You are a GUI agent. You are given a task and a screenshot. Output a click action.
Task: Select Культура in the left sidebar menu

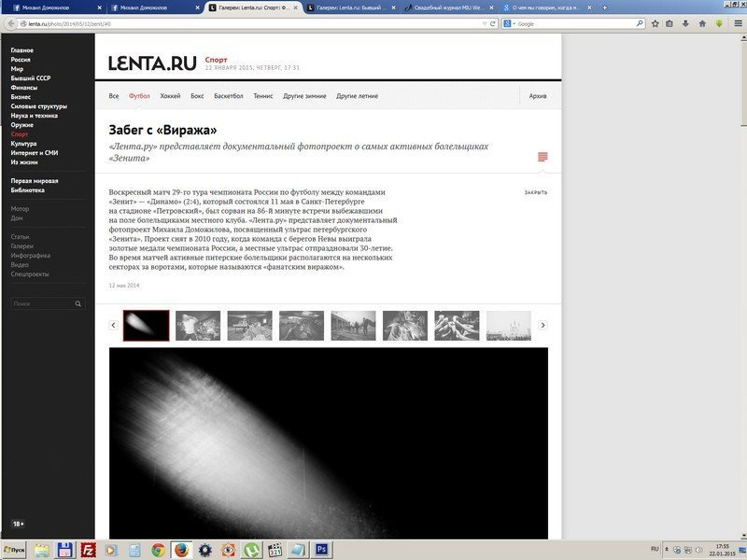24,144
